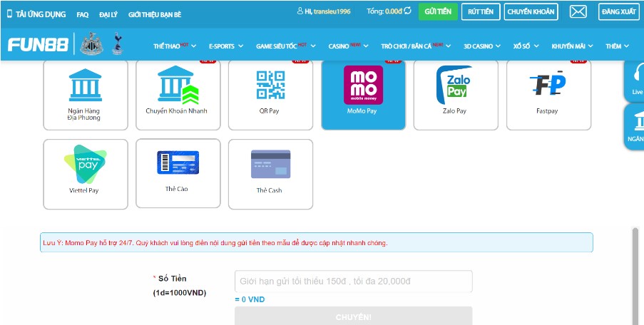Select the Thẻ Cash card option
This screenshot has width=644, height=325.
point(270,174)
